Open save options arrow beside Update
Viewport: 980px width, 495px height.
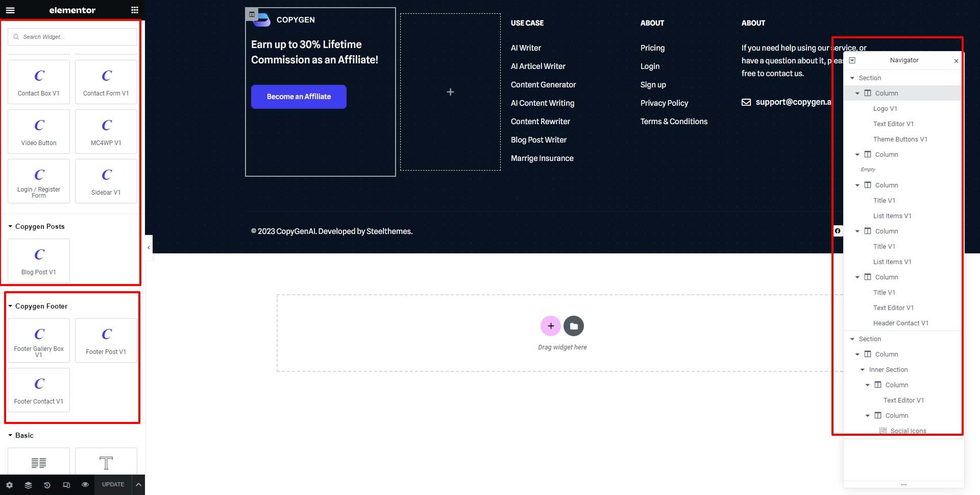coord(138,485)
